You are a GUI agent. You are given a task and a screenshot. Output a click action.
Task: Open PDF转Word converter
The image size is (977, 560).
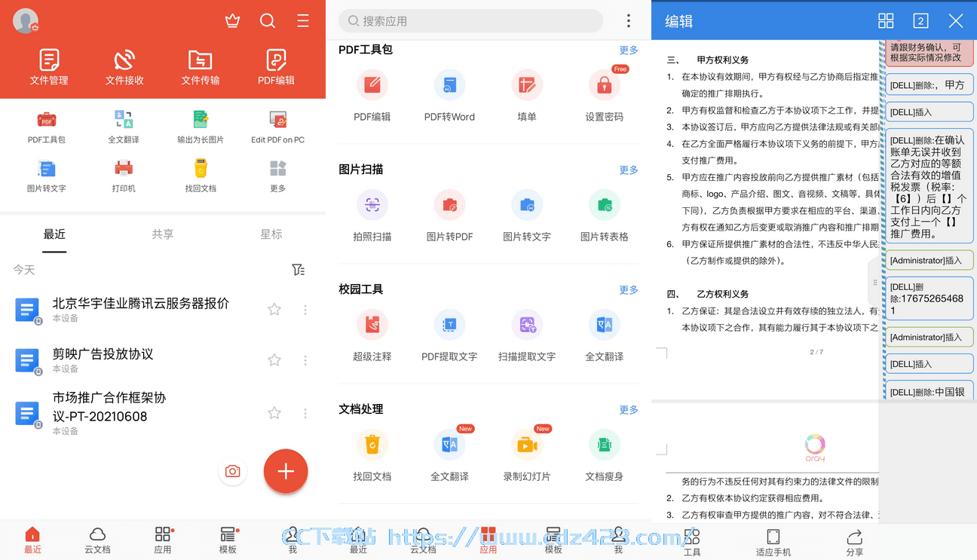tap(450, 95)
